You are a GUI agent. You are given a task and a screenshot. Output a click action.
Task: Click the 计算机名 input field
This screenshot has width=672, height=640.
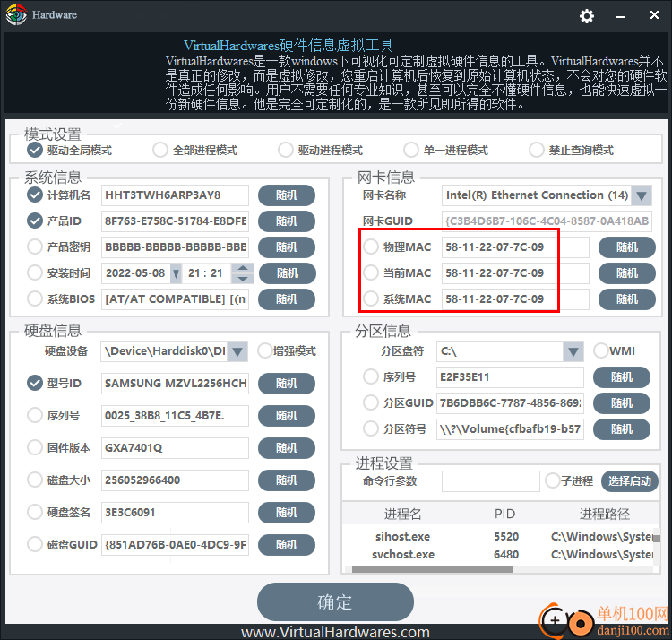175,195
